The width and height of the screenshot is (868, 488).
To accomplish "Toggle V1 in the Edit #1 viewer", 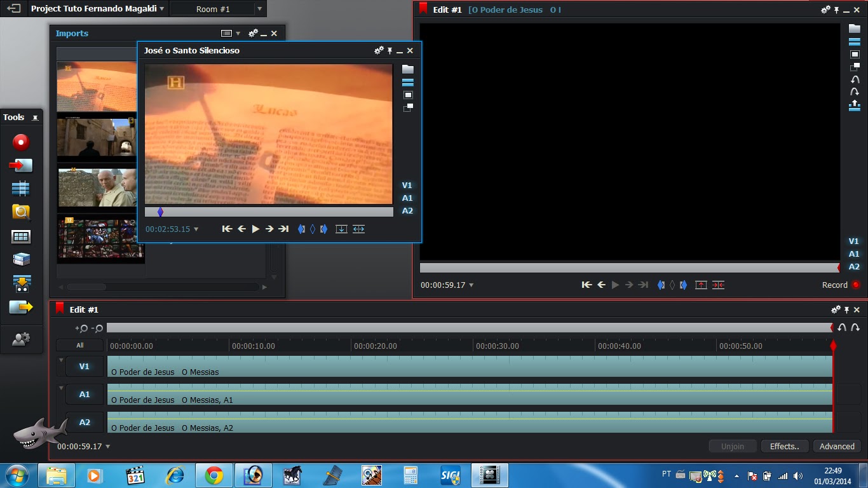I will coord(854,241).
